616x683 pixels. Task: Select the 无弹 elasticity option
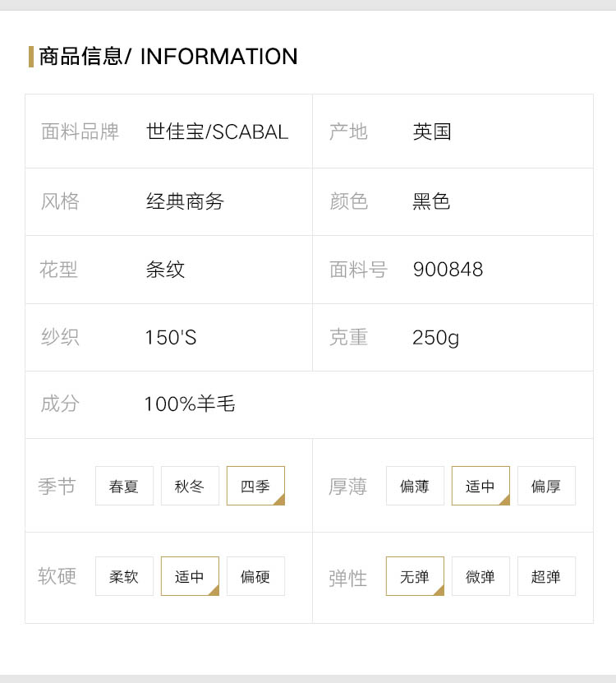coord(415,576)
